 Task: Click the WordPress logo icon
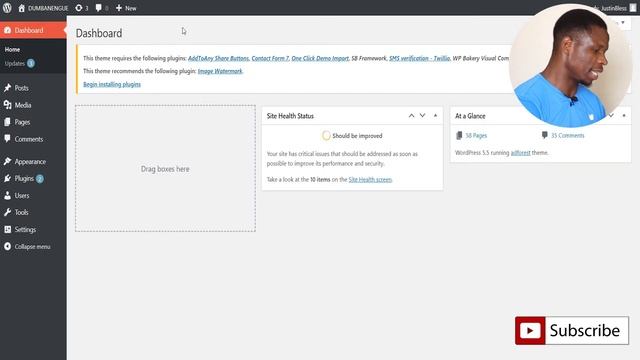click(x=7, y=8)
